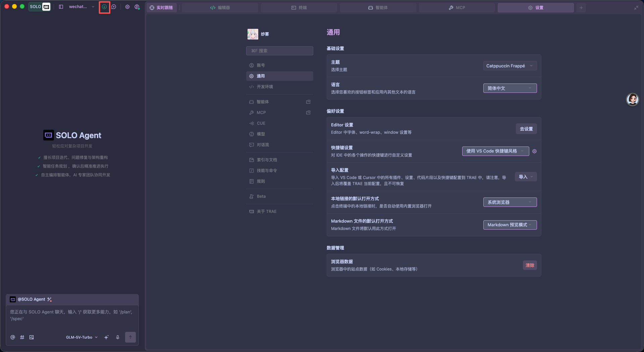Attach image with picture icon in chat

tap(32, 337)
